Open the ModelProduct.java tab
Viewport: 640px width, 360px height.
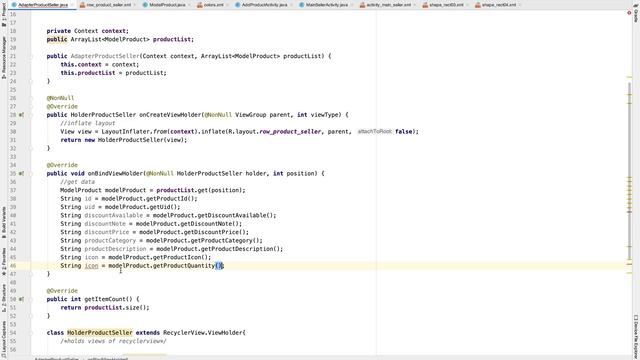point(167,5)
